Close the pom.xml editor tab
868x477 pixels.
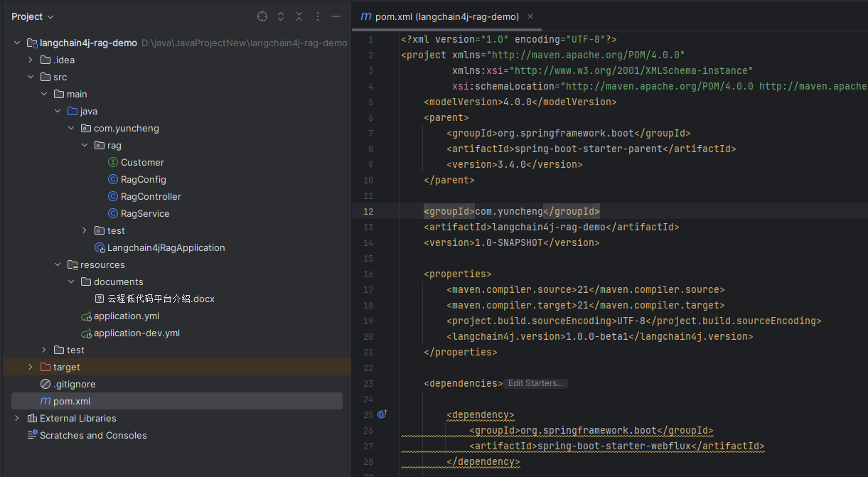[x=531, y=16]
